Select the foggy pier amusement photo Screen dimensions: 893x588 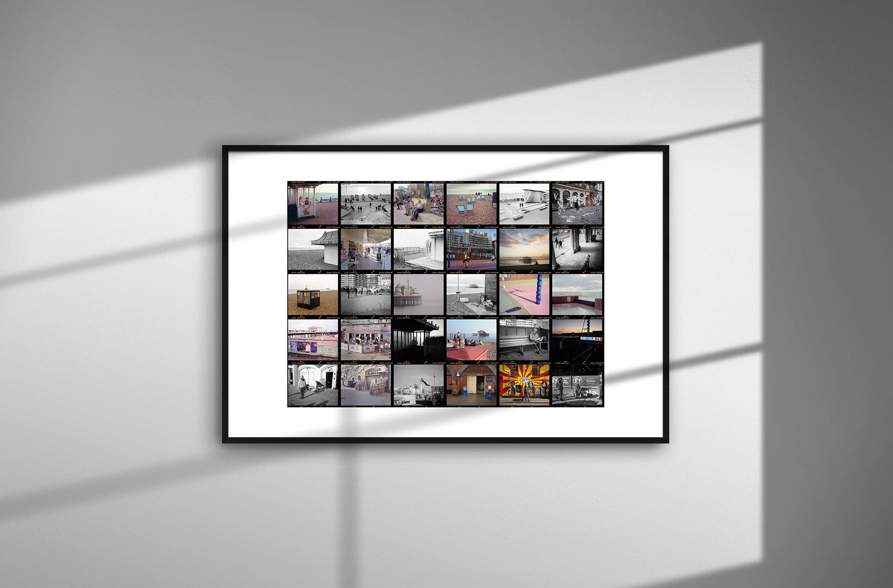(418, 295)
